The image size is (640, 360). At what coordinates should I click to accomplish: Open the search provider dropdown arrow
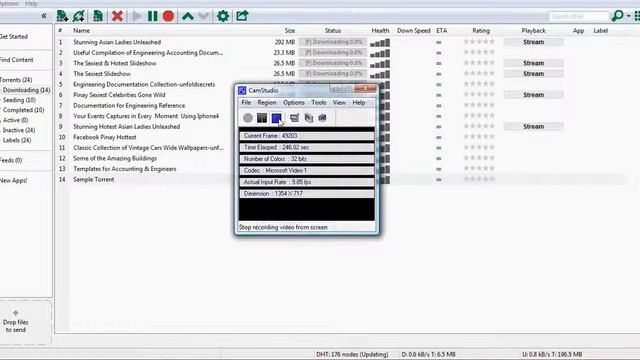(628, 16)
